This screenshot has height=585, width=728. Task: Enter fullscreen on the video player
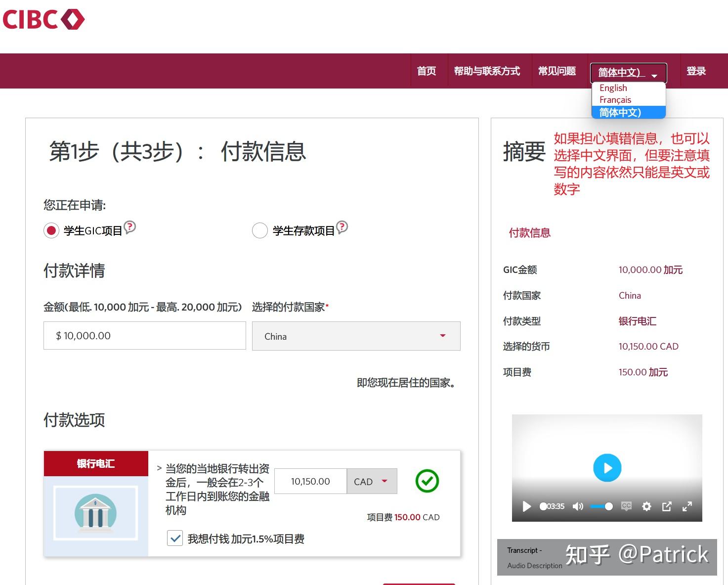687,506
